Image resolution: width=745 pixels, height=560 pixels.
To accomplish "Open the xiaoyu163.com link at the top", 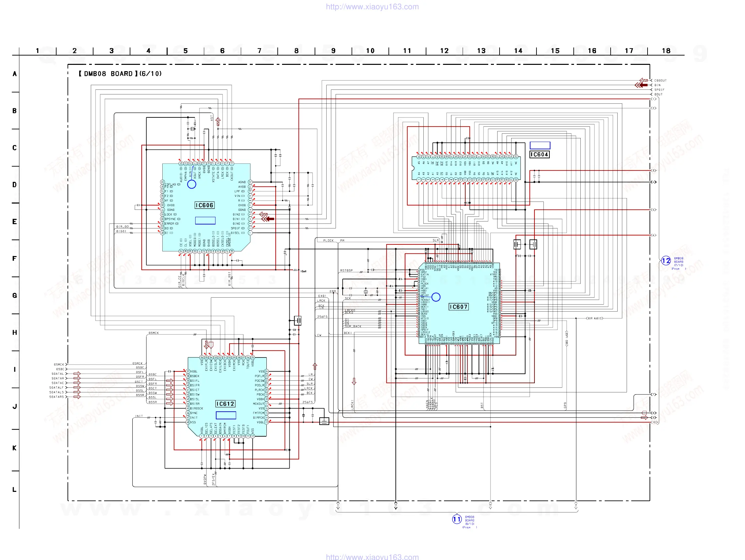I will (x=372, y=7).
